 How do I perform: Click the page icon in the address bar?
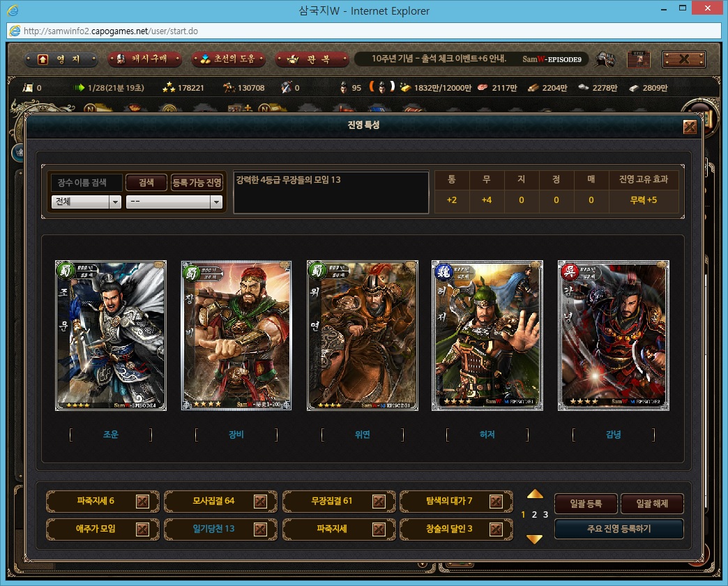(15, 31)
